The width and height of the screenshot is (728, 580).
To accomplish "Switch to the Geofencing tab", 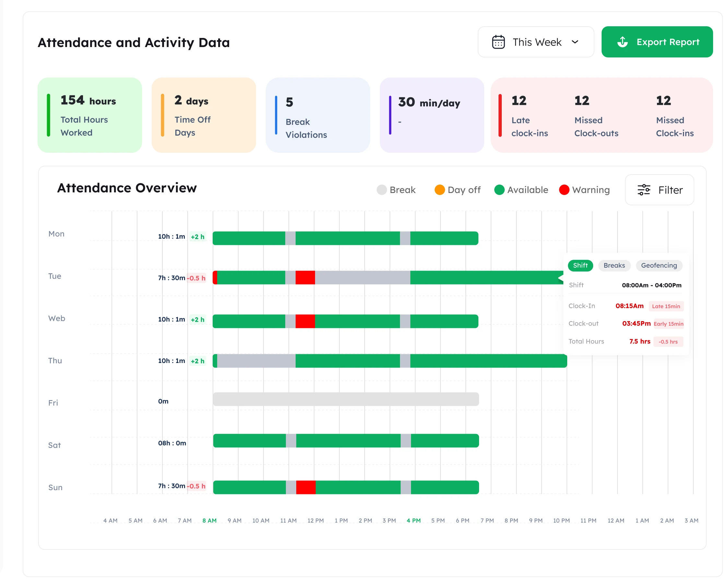I will (659, 265).
